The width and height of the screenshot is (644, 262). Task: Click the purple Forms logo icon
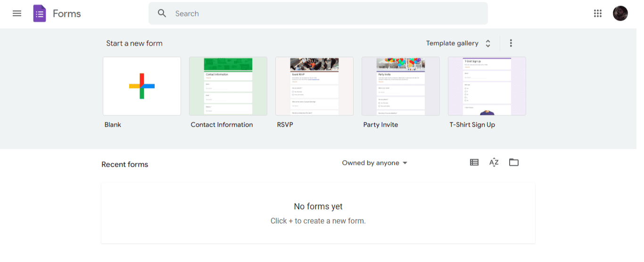[x=40, y=14]
